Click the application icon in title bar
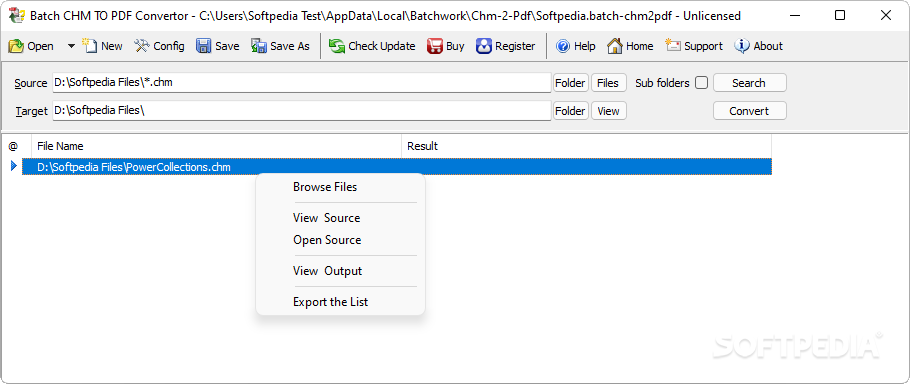Screen dimensions: 910x384 tap(16, 16)
